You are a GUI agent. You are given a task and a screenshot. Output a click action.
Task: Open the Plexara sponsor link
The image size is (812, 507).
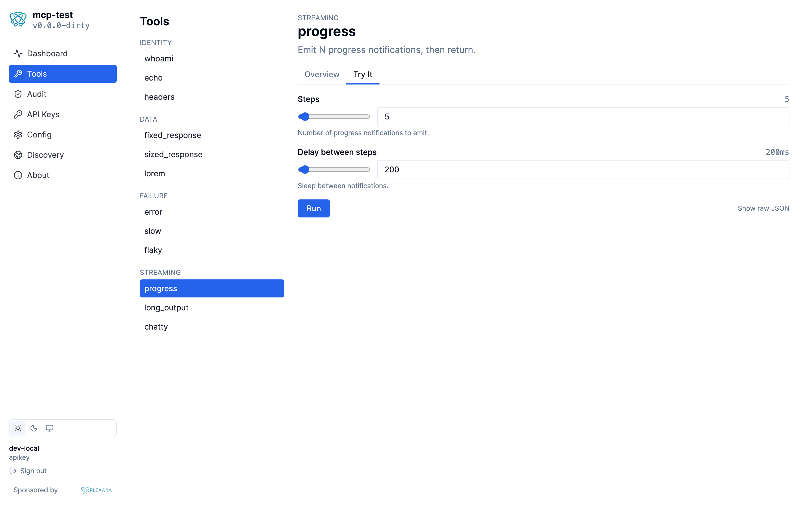(96, 490)
